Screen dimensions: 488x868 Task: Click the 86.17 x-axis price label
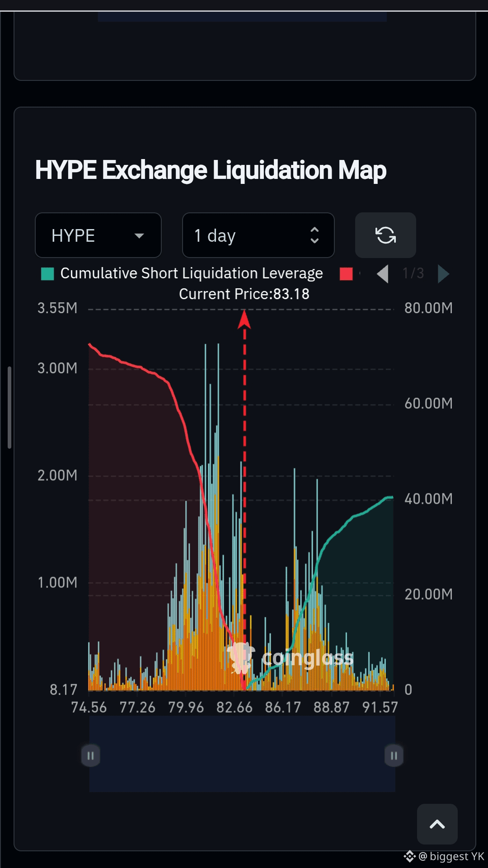click(283, 707)
